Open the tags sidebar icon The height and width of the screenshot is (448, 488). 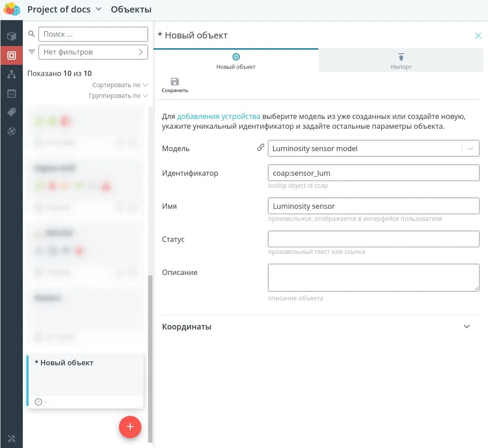point(12,112)
